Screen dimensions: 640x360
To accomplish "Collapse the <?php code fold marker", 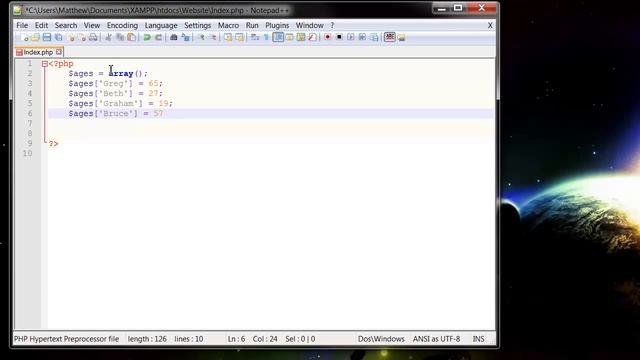I will (44, 64).
